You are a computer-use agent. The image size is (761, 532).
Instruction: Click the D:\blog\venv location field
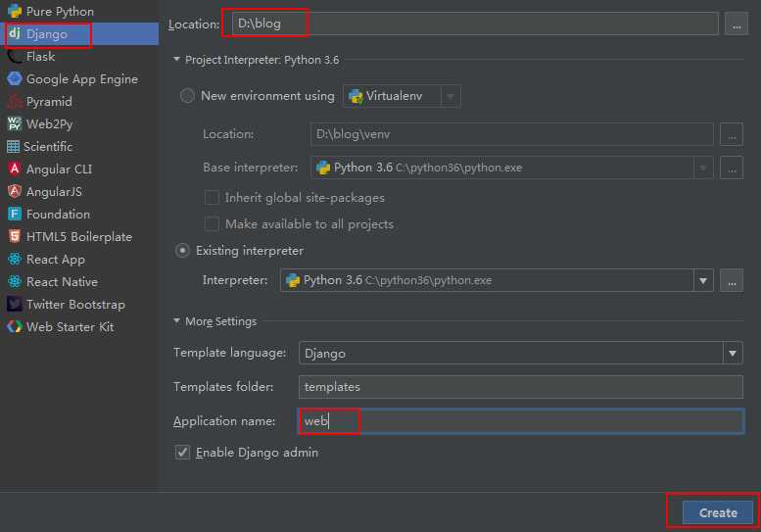click(x=511, y=134)
